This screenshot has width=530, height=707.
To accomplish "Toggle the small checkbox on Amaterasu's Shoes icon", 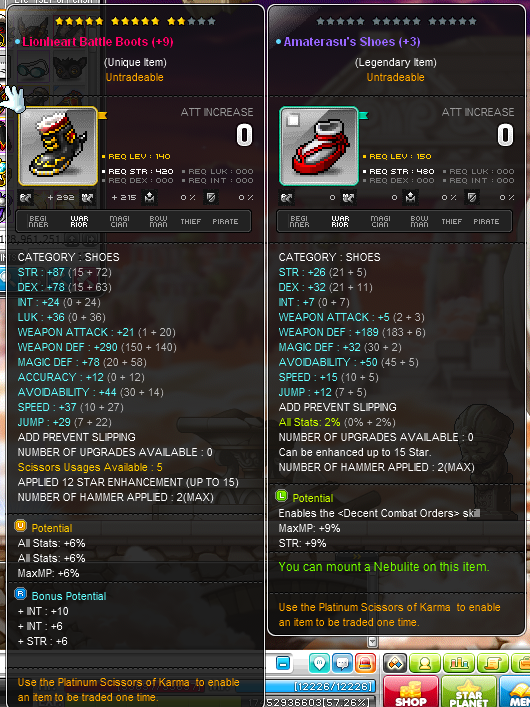I will (293, 120).
